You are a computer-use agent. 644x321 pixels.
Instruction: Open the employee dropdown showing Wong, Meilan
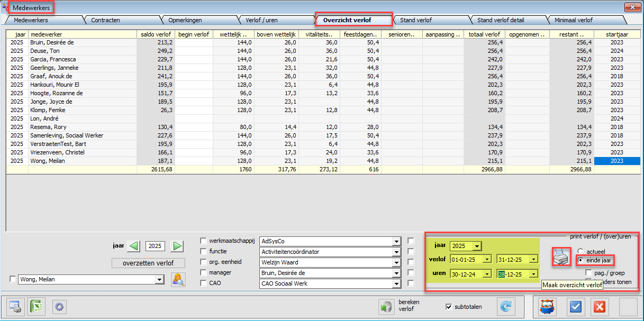click(159, 280)
